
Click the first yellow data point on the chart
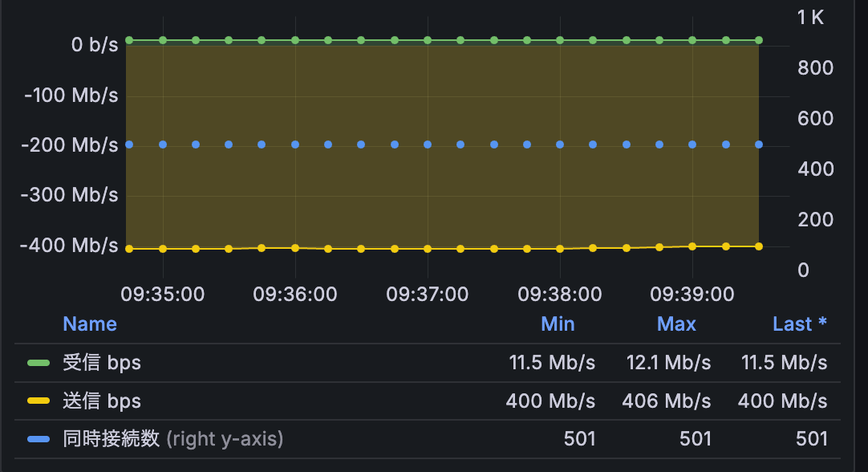129,249
